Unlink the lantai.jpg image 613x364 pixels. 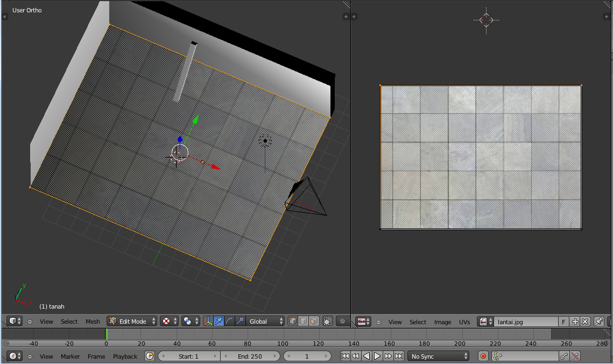pyautogui.click(x=585, y=322)
